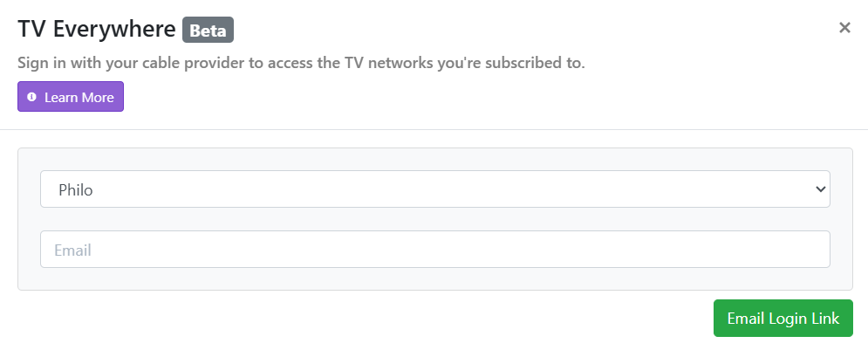Click the exclamation circle icon beside Learn More

pyautogui.click(x=32, y=97)
